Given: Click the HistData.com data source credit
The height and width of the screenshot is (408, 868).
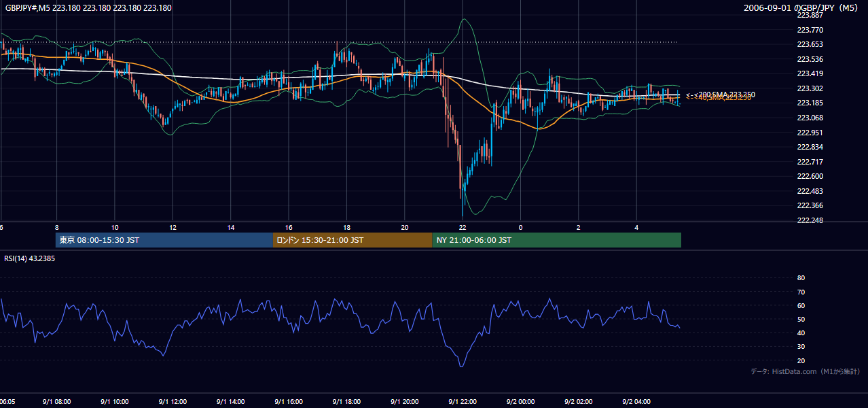Looking at the screenshot, I should 806,371.
